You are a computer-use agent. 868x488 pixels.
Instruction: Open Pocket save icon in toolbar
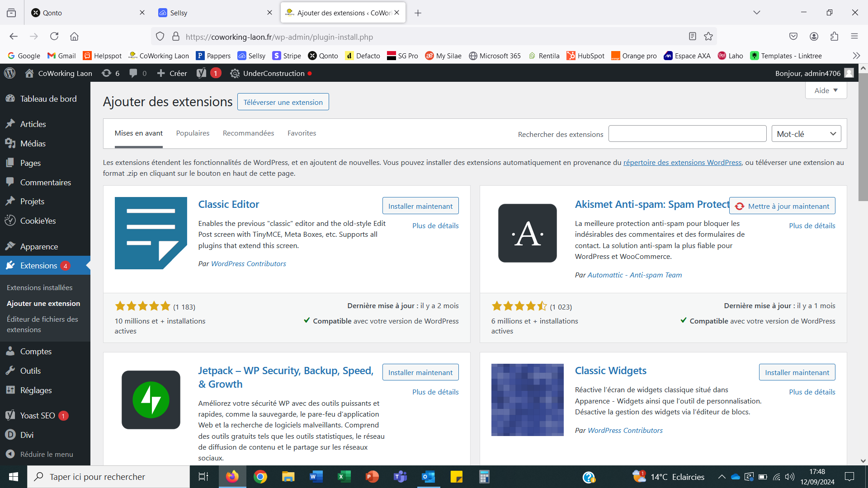pyautogui.click(x=793, y=36)
